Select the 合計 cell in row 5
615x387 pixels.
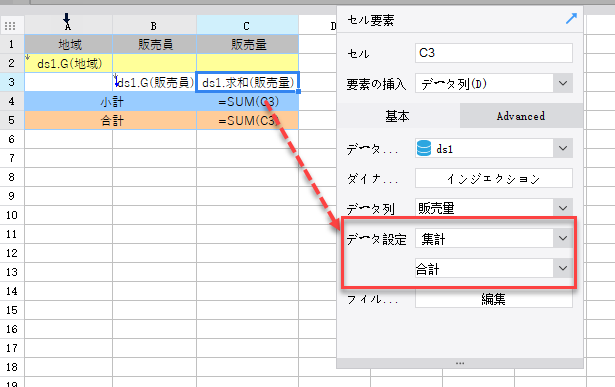[x=111, y=120]
